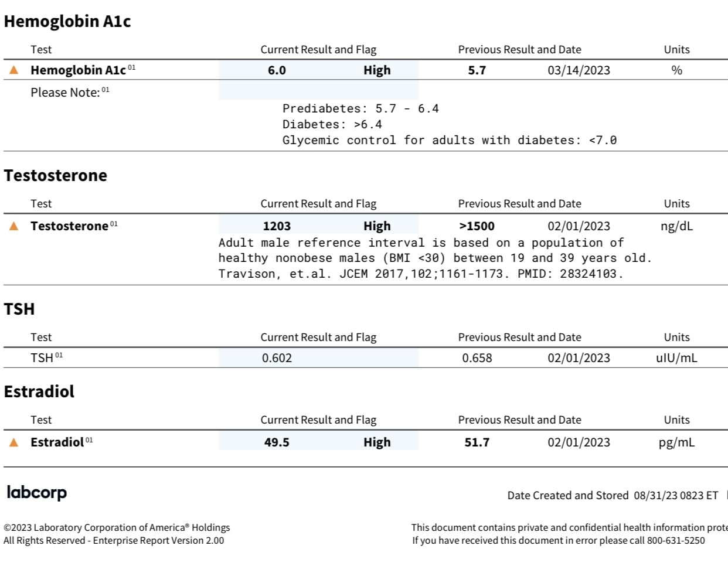Click the High flag in the Testosterone row
This screenshot has width=728, height=566.
[377, 226]
